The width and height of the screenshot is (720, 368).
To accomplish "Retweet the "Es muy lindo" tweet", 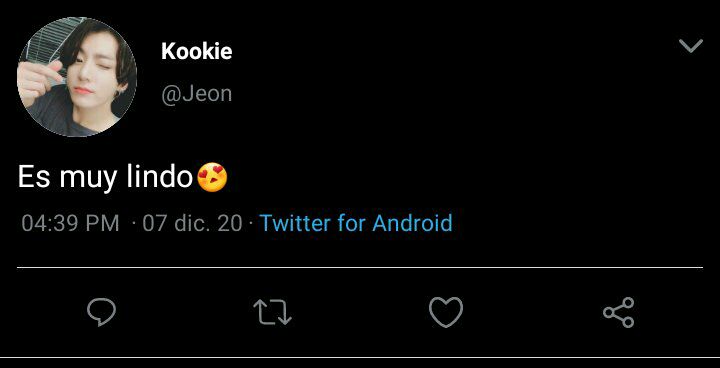I will pyautogui.click(x=272, y=312).
